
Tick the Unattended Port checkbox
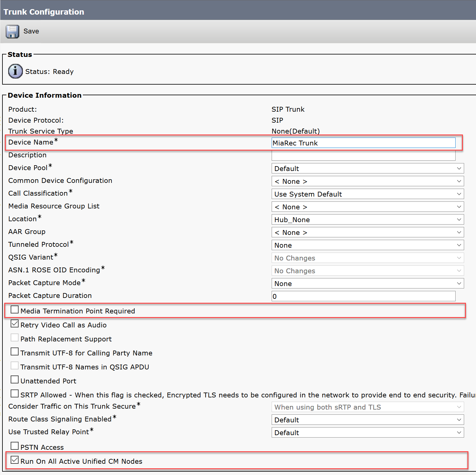tap(15, 380)
